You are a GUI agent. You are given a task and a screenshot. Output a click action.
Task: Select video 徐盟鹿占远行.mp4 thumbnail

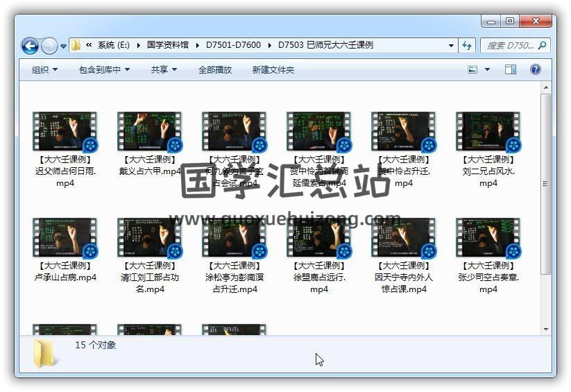(x=318, y=237)
